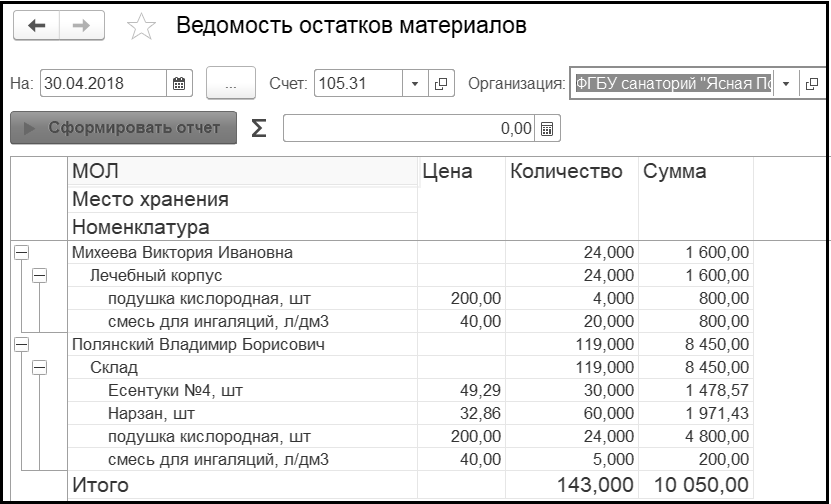This screenshot has width=831, height=504.
Task: Collapse the Михеева Виктория Ивановна group
Action: click(21, 252)
